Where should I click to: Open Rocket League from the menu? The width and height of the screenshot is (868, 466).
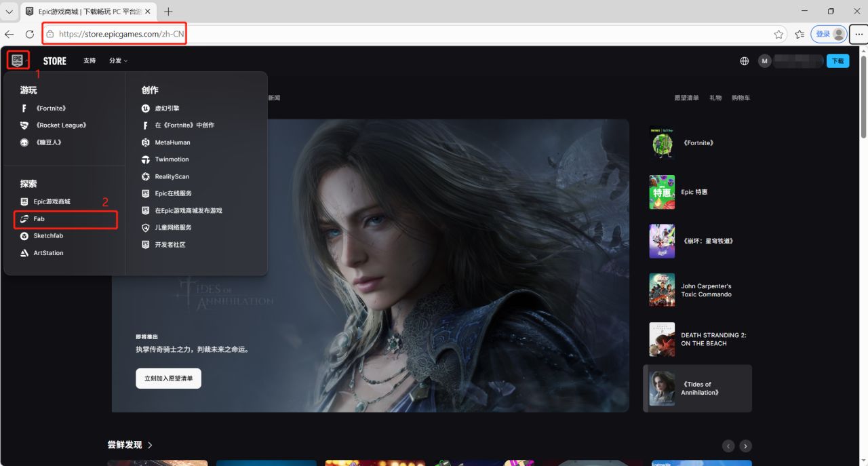(54, 125)
